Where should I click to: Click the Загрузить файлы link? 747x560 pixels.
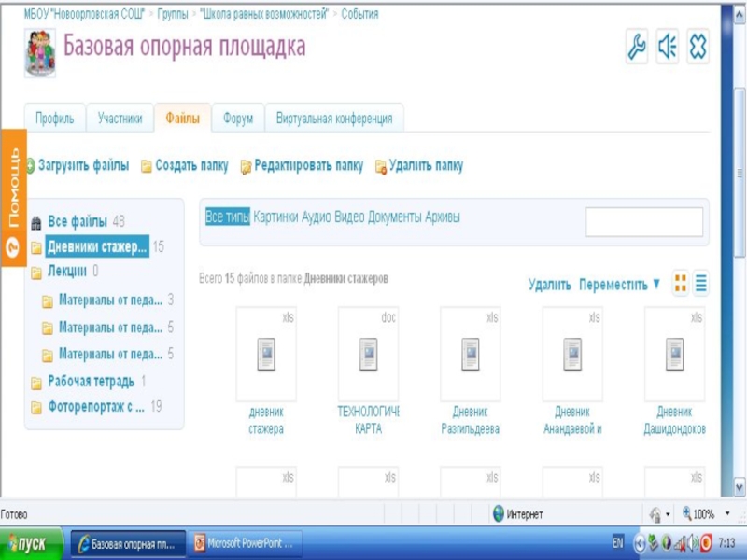pyautogui.click(x=83, y=165)
